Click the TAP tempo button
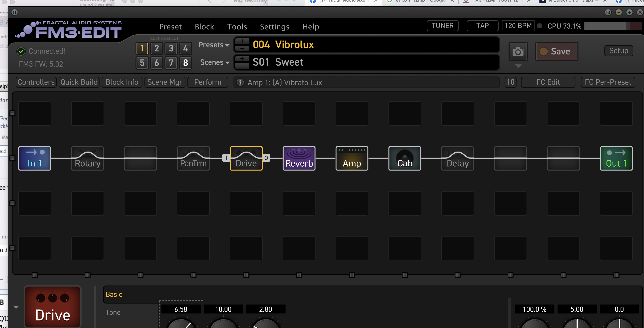The image size is (644, 328). tap(482, 26)
